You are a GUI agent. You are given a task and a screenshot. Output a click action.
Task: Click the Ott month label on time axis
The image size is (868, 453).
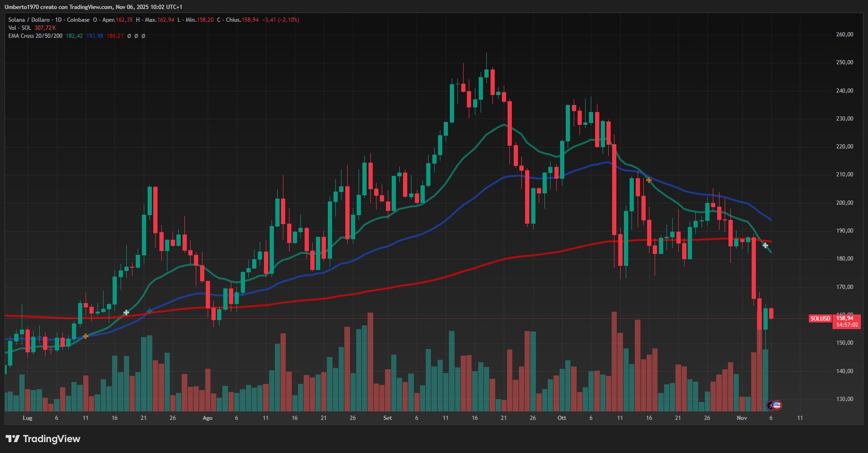pos(562,418)
